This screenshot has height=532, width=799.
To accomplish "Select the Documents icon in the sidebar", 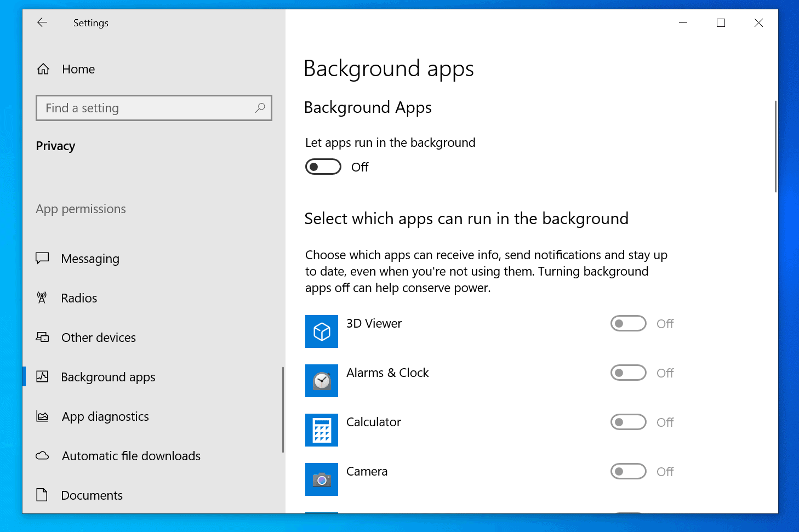I will click(x=43, y=495).
